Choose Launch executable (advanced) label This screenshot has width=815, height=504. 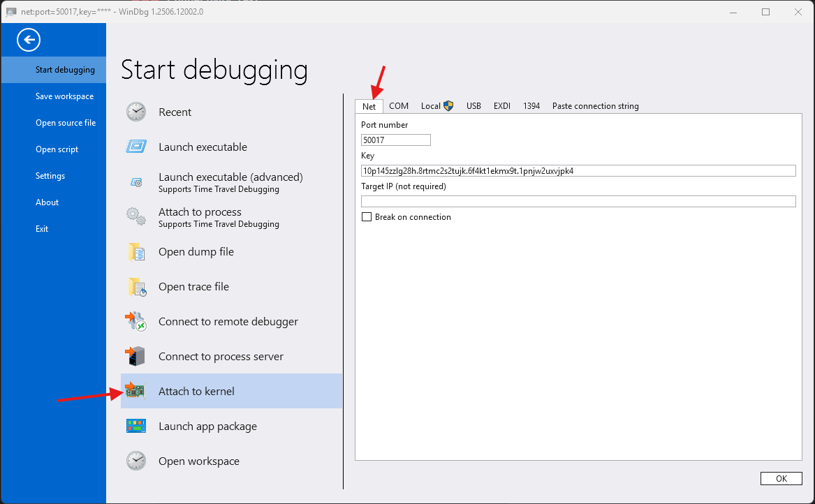pos(230,177)
